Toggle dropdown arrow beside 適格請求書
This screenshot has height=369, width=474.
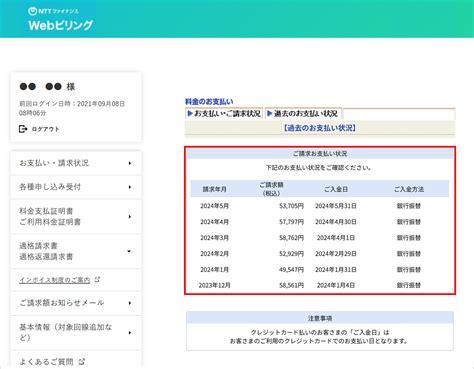pos(129,251)
